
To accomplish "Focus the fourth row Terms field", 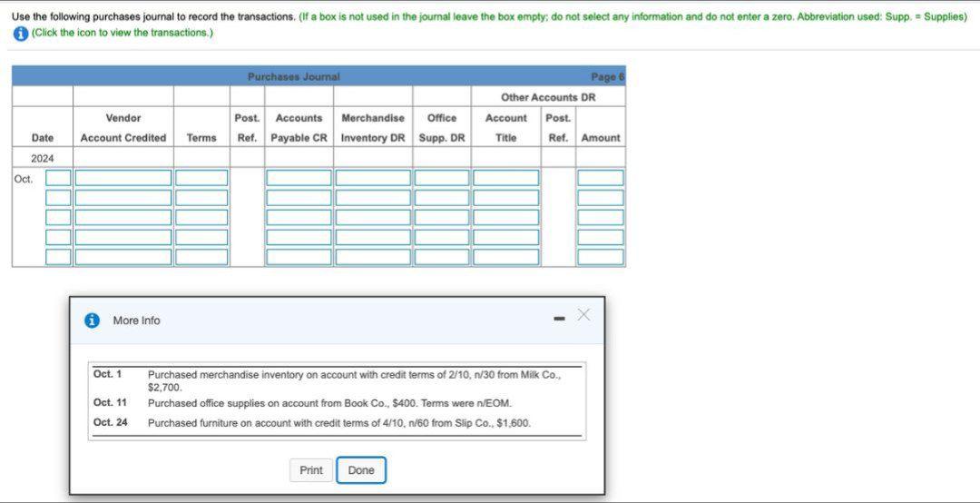I will pyautogui.click(x=201, y=237).
